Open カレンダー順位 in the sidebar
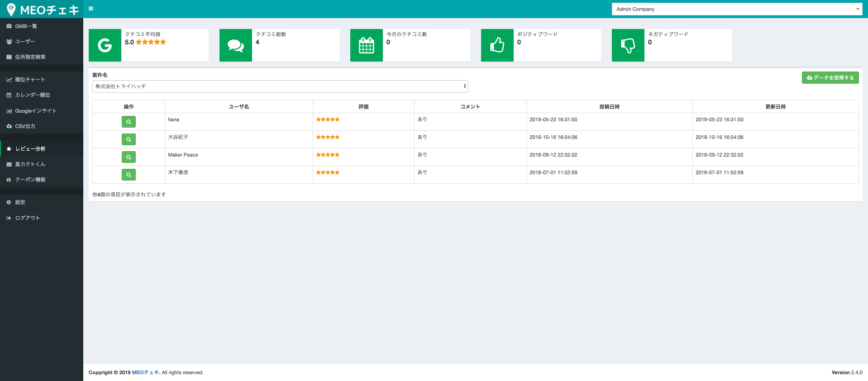The image size is (868, 381). tap(42, 95)
